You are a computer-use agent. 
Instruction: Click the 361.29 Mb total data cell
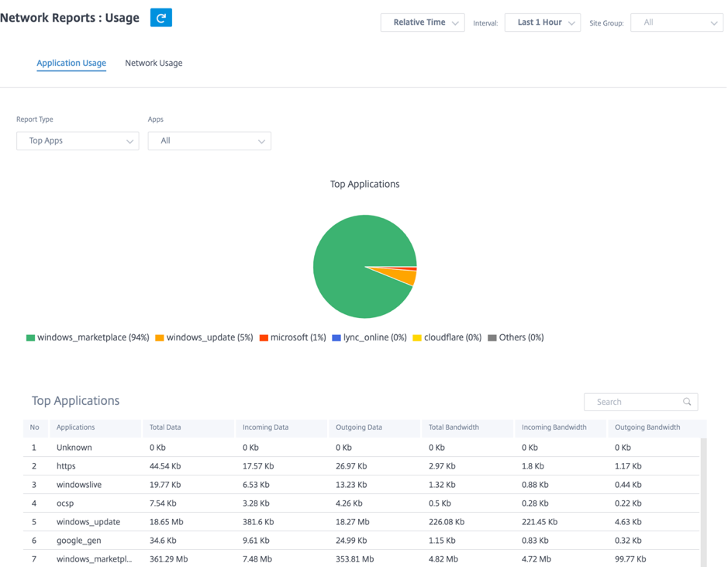pyautogui.click(x=168, y=559)
